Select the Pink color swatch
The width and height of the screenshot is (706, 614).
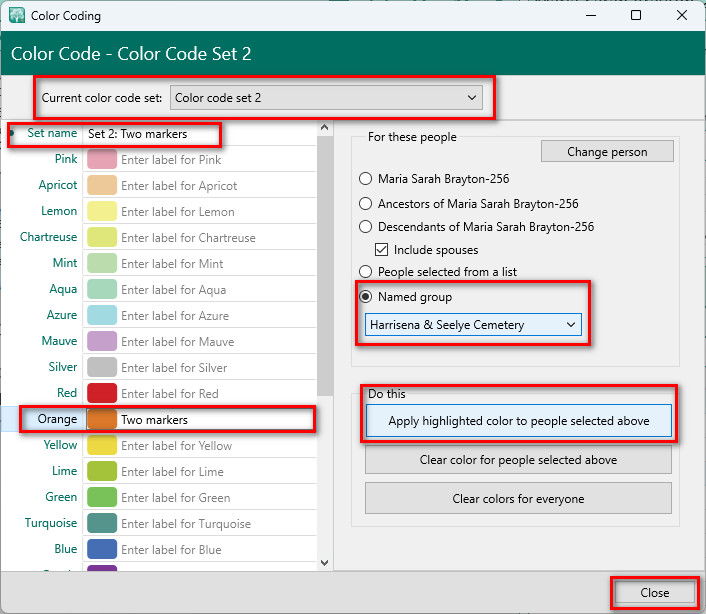(x=102, y=160)
